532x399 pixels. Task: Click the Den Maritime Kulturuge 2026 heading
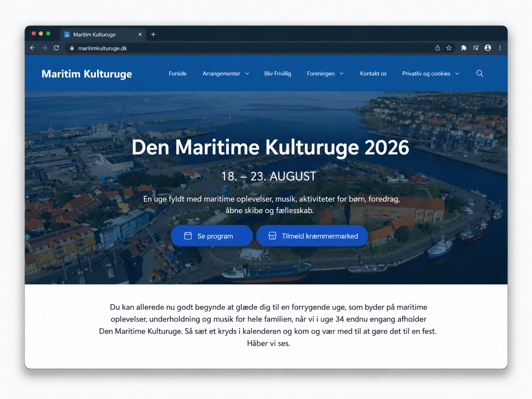pos(270,148)
